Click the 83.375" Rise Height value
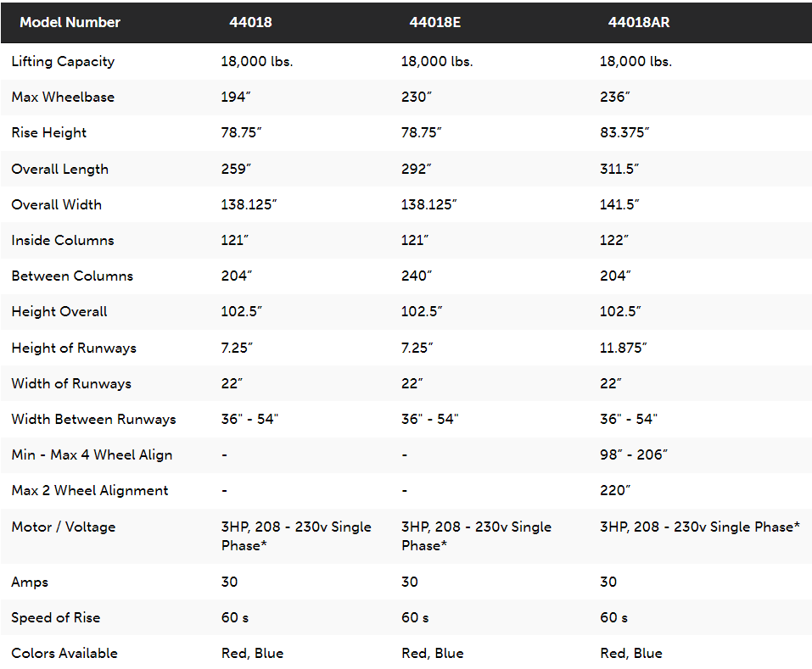 (x=624, y=132)
